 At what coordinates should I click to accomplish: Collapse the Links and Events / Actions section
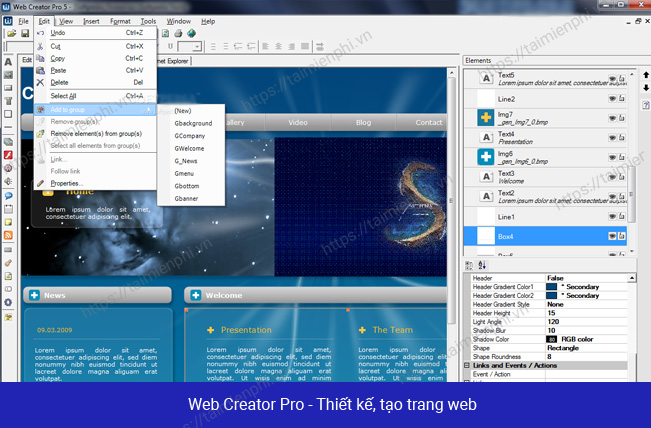(x=467, y=365)
